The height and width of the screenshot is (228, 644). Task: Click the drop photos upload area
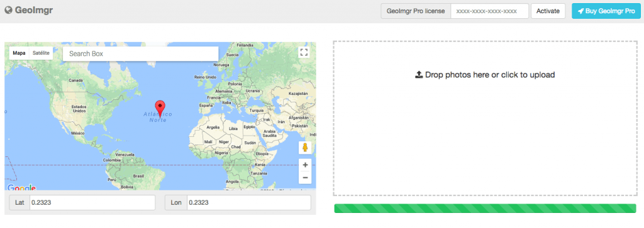[485, 118]
